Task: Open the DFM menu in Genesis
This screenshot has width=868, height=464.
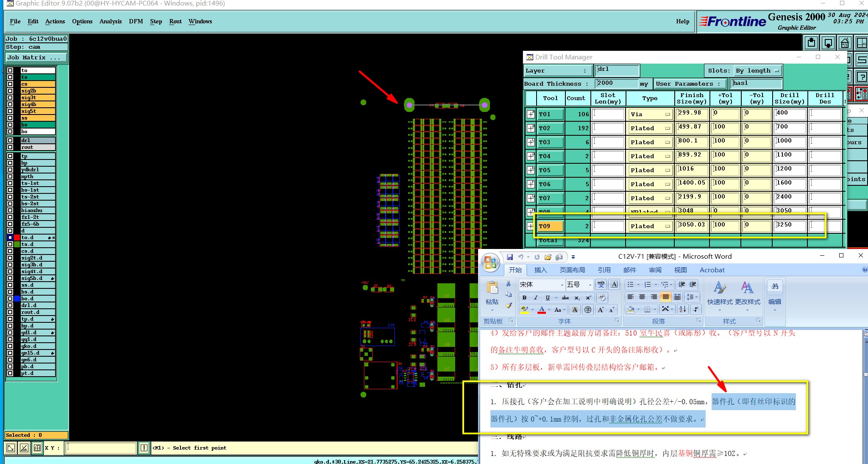Action: [136, 21]
